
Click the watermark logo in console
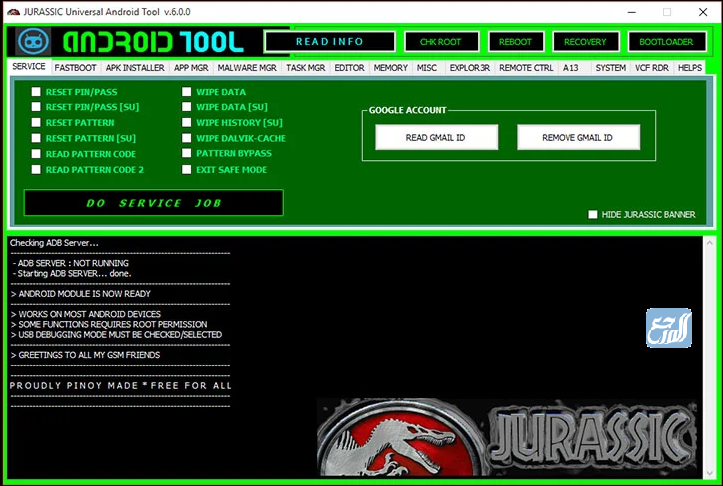(663, 327)
